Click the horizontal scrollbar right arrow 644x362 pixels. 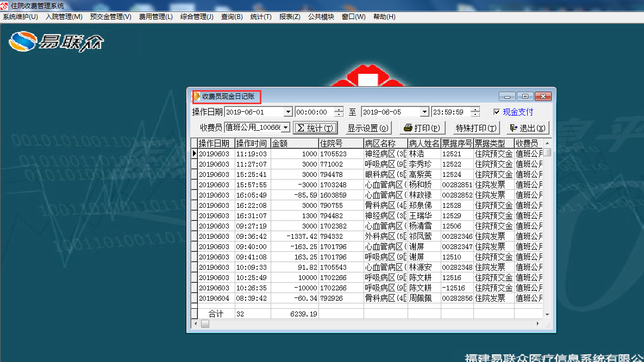(x=538, y=324)
